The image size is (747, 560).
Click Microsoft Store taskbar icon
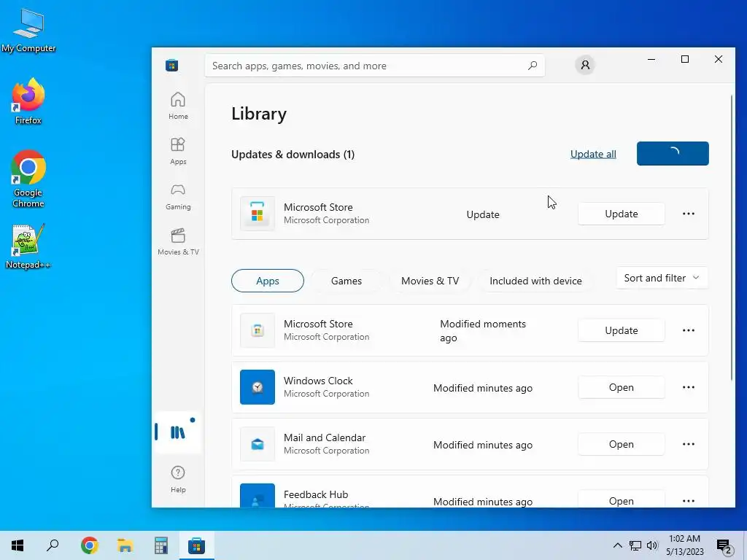(x=197, y=545)
